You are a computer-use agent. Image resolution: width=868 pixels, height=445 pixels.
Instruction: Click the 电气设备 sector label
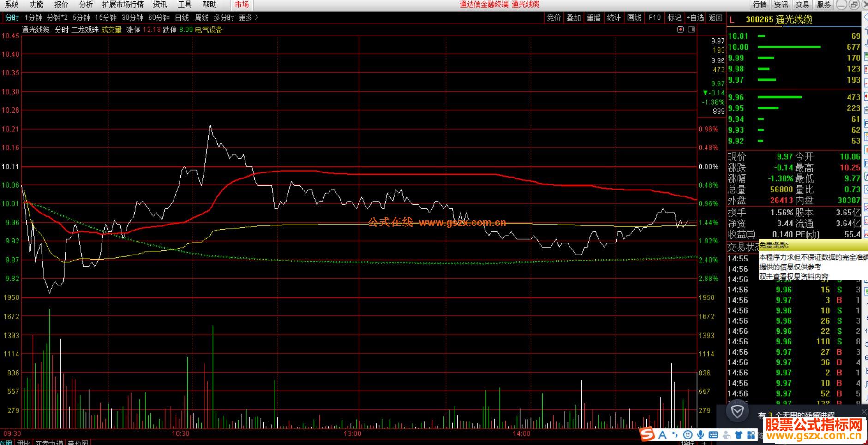(209, 30)
